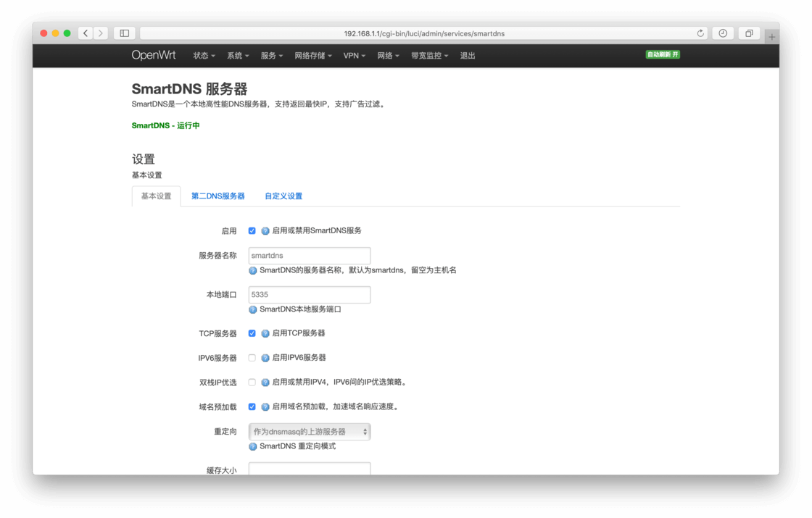Open the 重定向 mode dropdown
The height and width of the screenshot is (518, 812).
(x=310, y=431)
